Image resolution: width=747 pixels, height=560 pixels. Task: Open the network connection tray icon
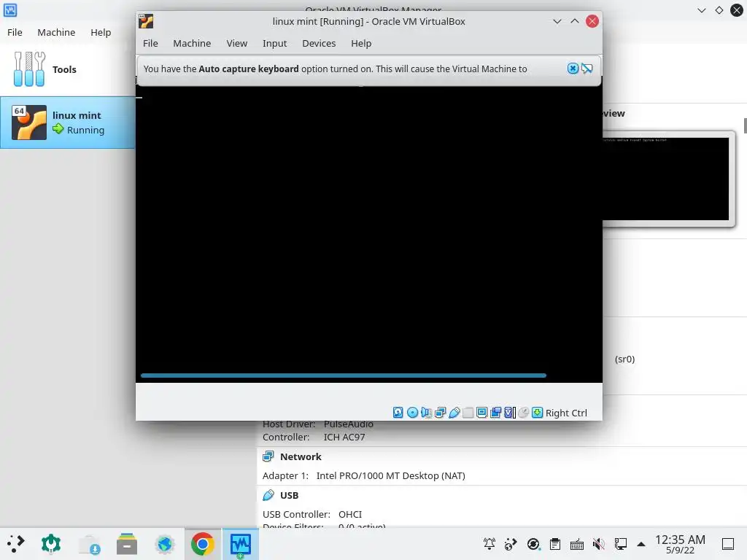click(620, 544)
